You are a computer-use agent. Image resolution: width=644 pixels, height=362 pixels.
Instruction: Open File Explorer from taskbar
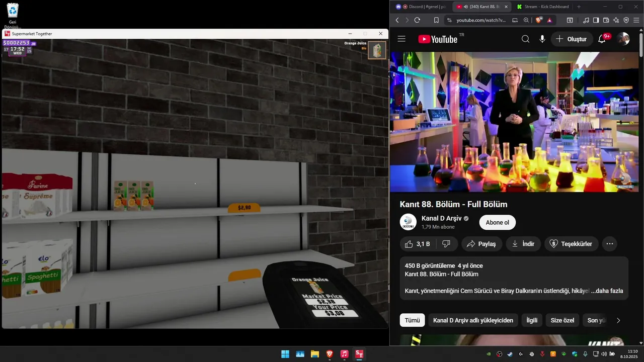[314, 354]
